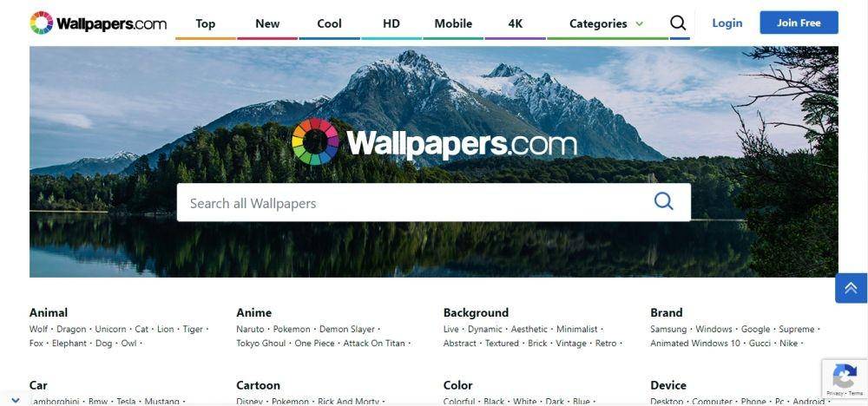Open the Pokemon link under Anime
868x406 pixels.
pos(292,329)
